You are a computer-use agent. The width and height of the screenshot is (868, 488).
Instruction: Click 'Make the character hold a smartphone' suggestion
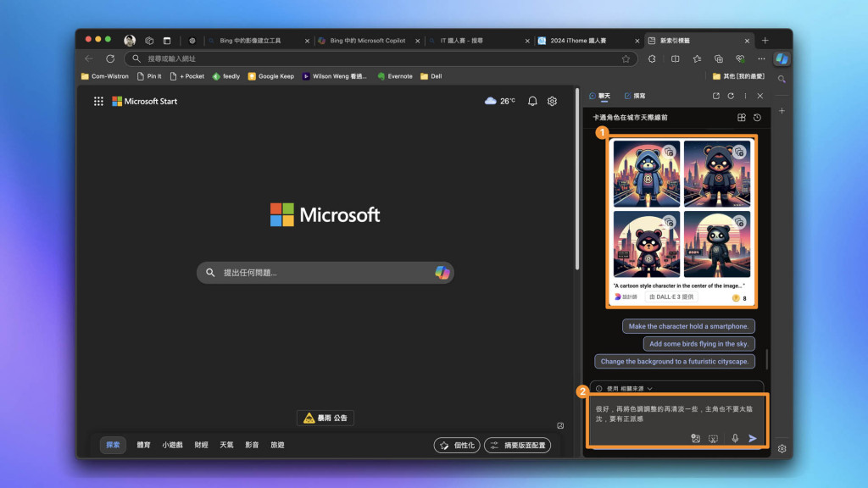pyautogui.click(x=688, y=326)
